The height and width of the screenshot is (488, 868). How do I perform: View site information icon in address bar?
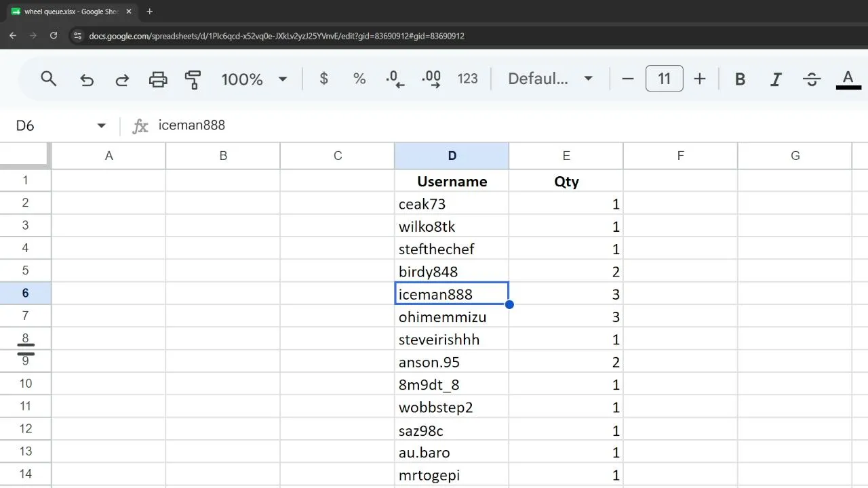point(77,36)
